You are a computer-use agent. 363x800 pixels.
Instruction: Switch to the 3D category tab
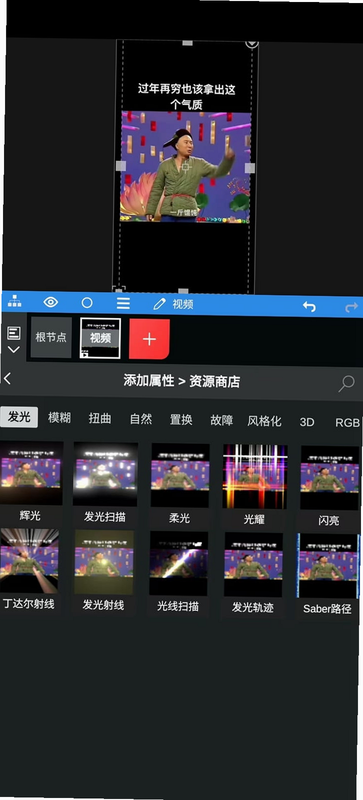tap(307, 422)
